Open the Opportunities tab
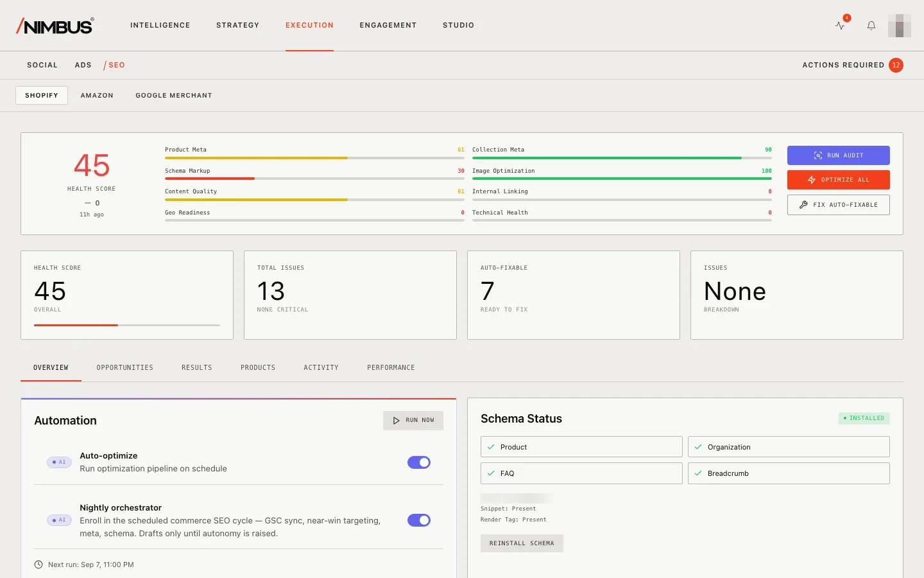924x578 pixels. pyautogui.click(x=125, y=367)
